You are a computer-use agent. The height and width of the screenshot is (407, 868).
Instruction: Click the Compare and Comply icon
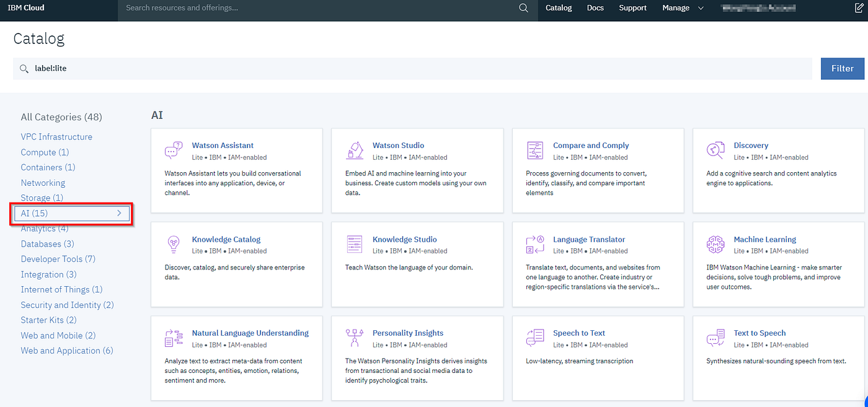[535, 151]
